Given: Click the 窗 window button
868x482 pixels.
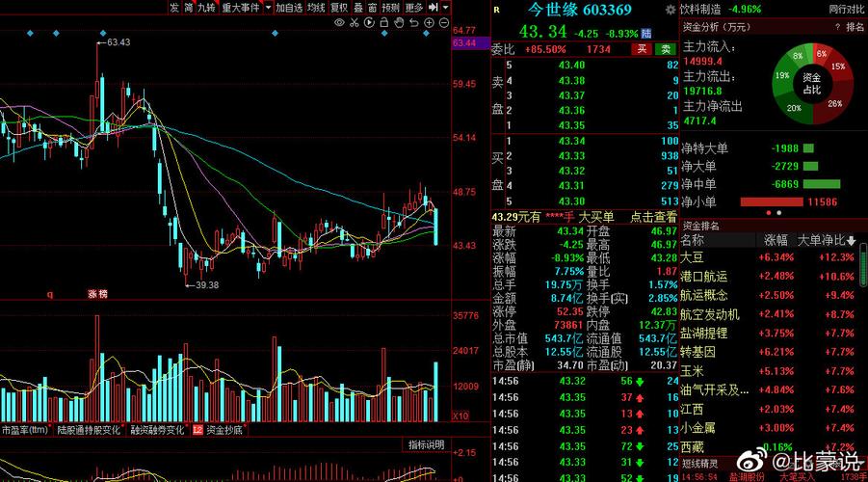Looking at the screenshot, I should click(x=373, y=7).
